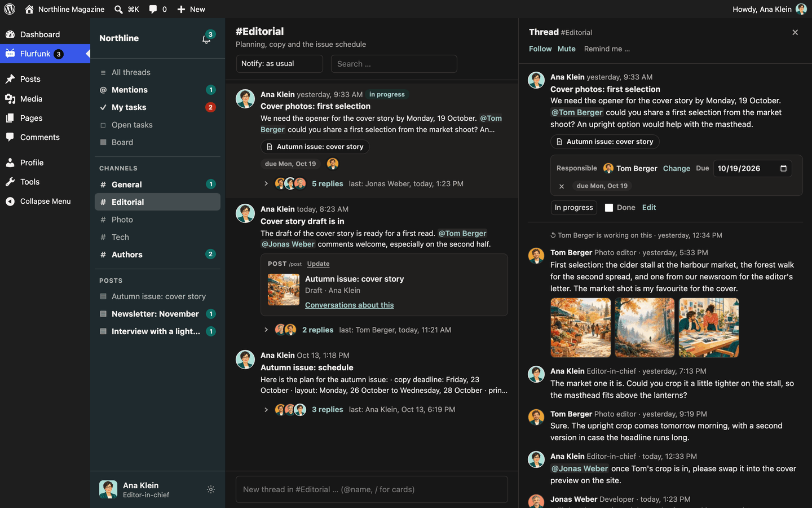Toggle Follow for this thread
Image resolution: width=812 pixels, height=508 pixels.
click(540, 49)
